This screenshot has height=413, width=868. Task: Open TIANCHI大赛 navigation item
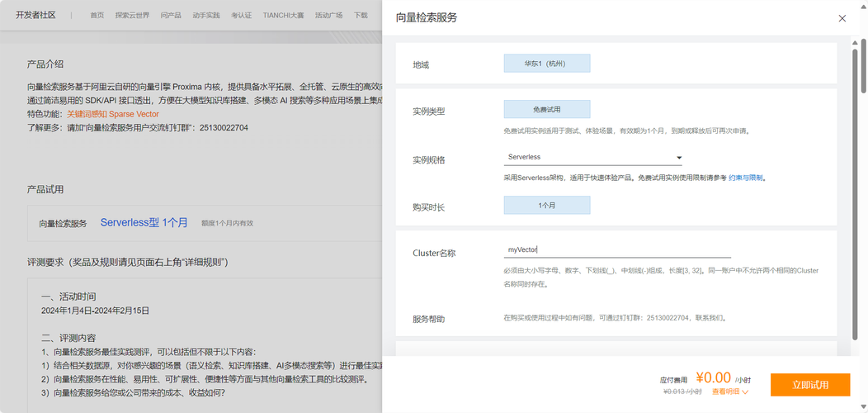click(x=284, y=16)
